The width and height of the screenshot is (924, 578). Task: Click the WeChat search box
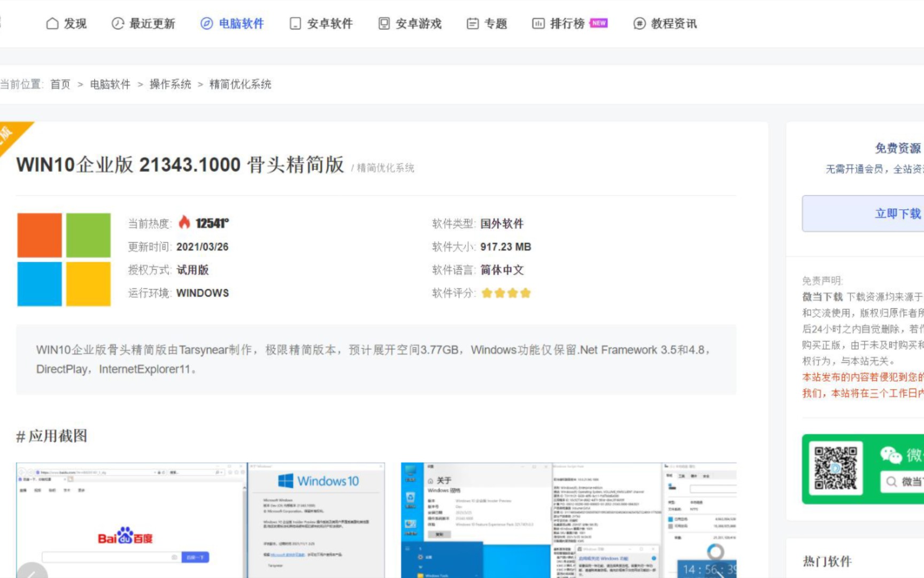902,482
